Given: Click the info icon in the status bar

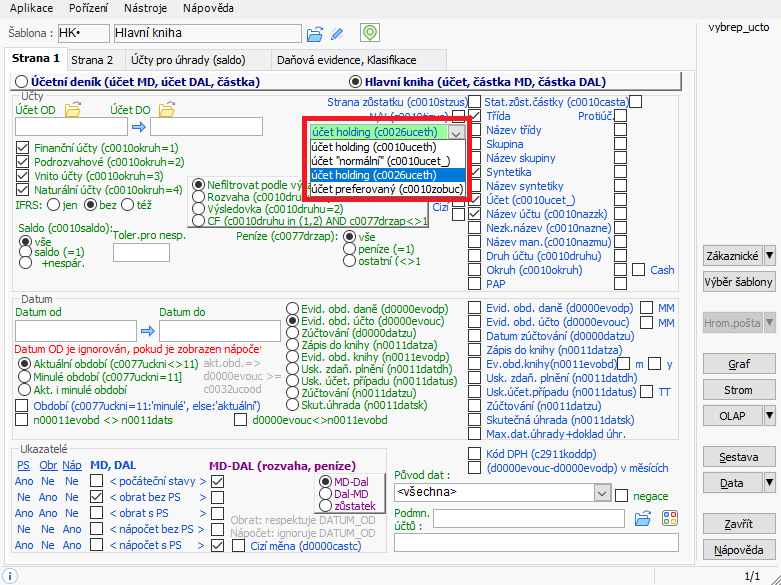Looking at the screenshot, I should [x=8, y=577].
